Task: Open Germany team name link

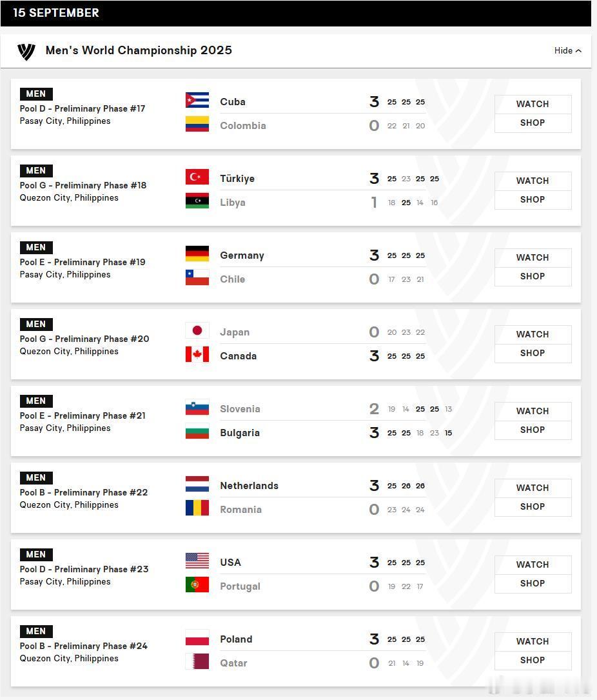Action: (x=242, y=255)
